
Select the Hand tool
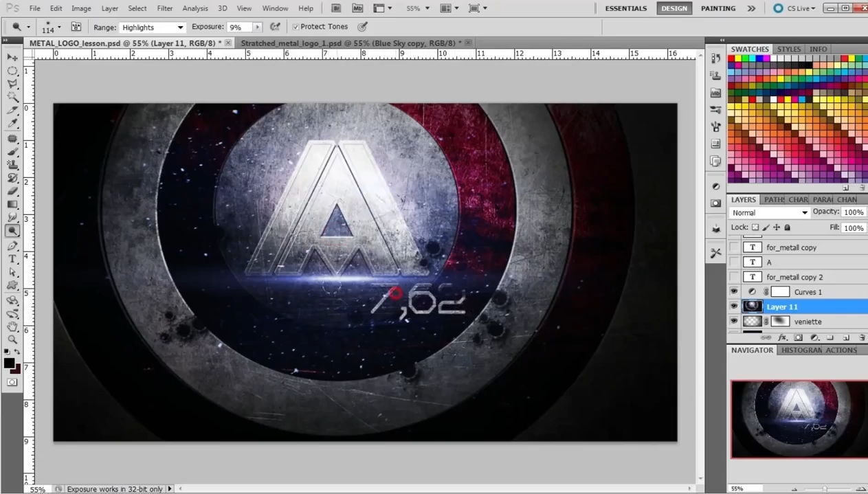point(12,326)
